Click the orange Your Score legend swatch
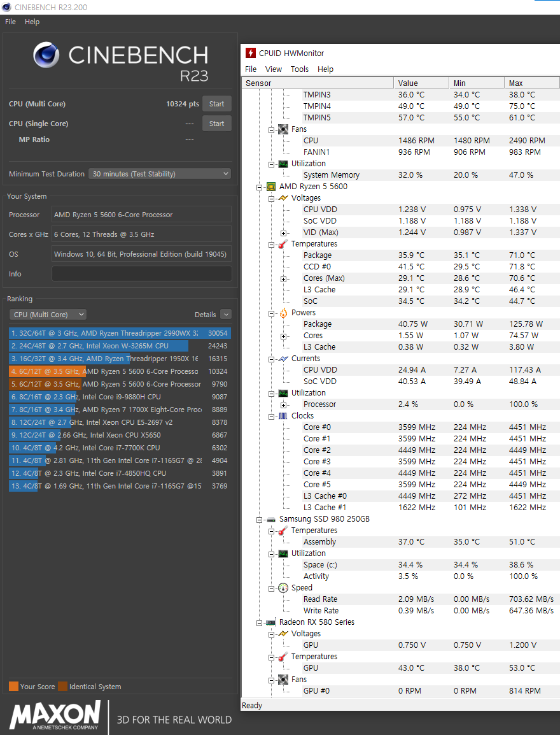This screenshot has height=735, width=560. (13, 686)
